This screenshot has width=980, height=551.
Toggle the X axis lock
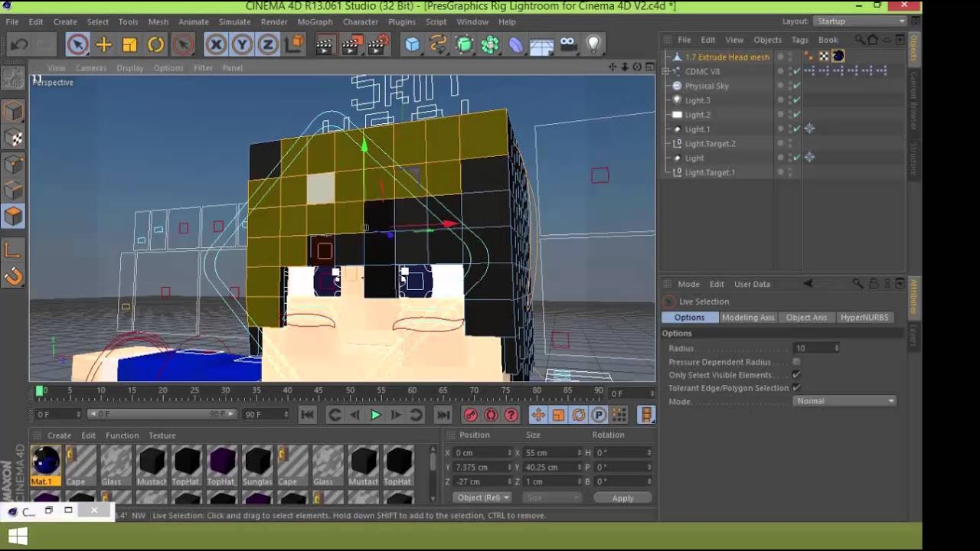tap(216, 44)
